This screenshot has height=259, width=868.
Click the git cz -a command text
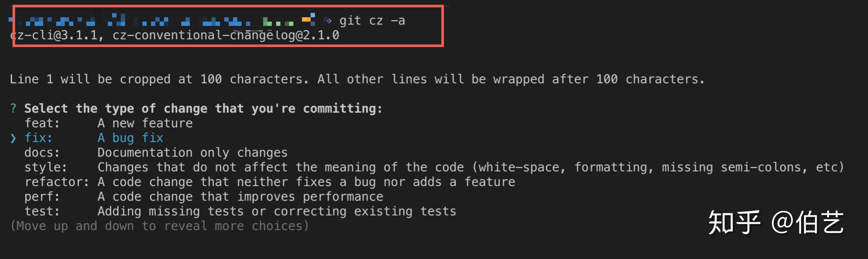click(x=372, y=21)
